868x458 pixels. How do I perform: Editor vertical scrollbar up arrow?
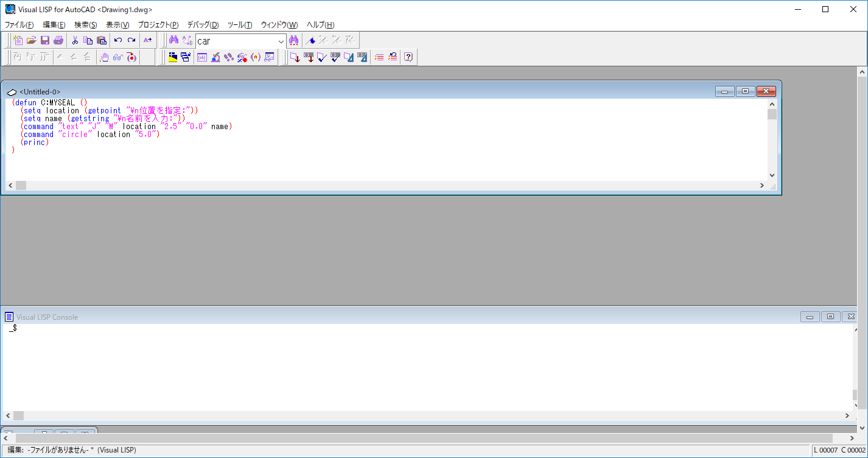pyautogui.click(x=772, y=104)
